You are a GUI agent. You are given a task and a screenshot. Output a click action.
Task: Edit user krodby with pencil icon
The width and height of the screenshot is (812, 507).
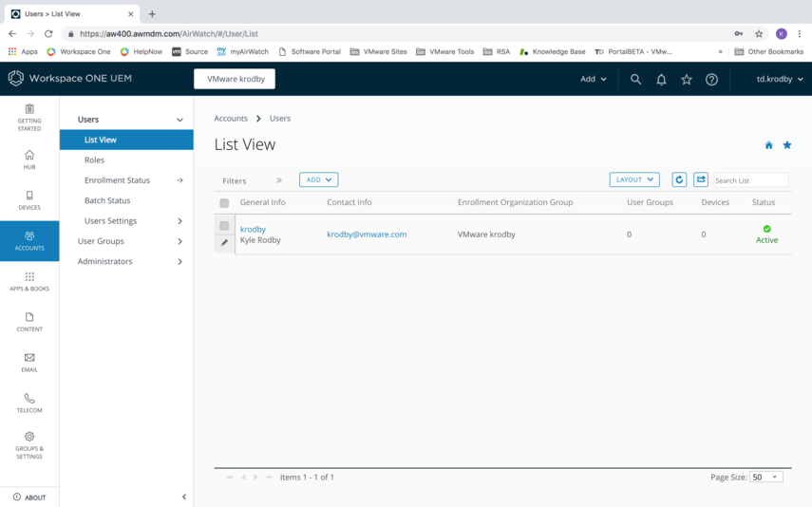point(225,243)
